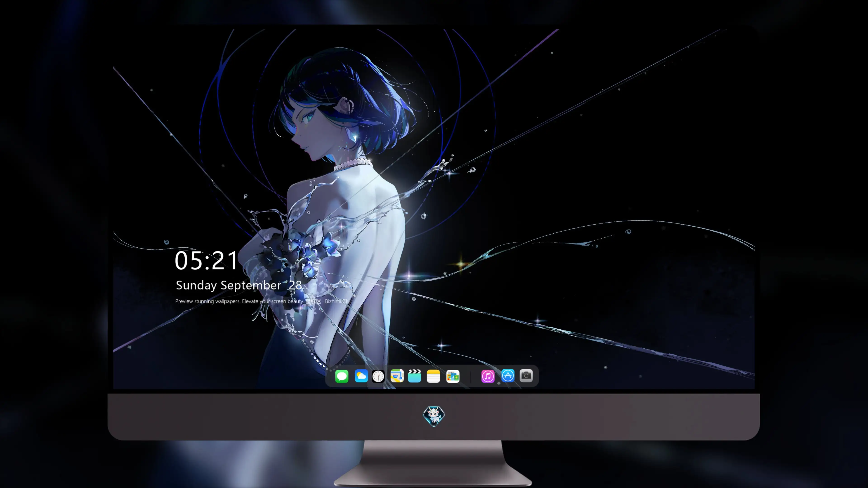Launch the Weather app from the dock

pos(361,376)
